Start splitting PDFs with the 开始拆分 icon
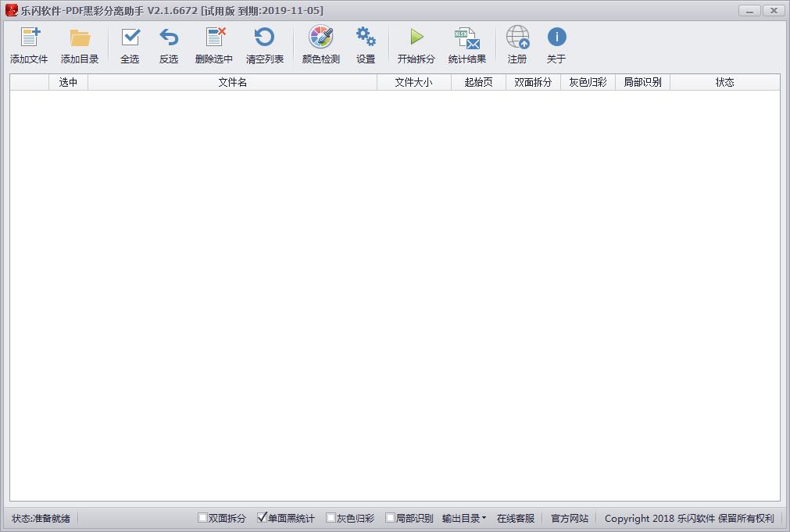This screenshot has height=532, width=790. tap(416, 44)
